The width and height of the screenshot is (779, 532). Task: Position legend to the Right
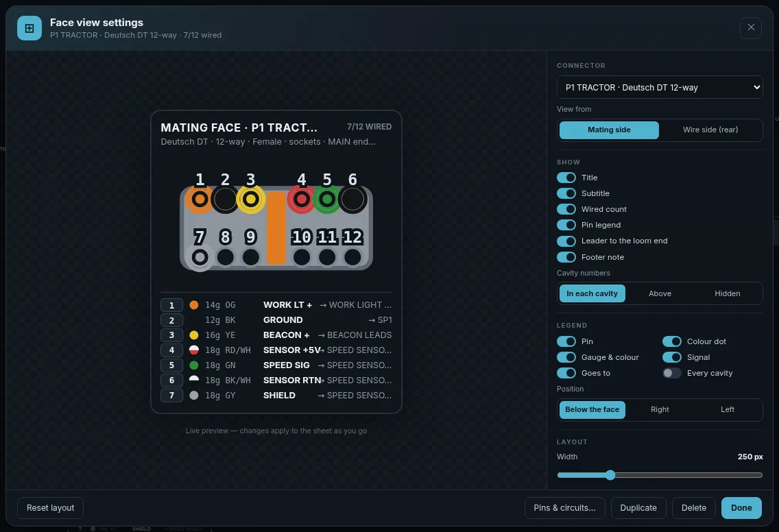[x=660, y=410]
